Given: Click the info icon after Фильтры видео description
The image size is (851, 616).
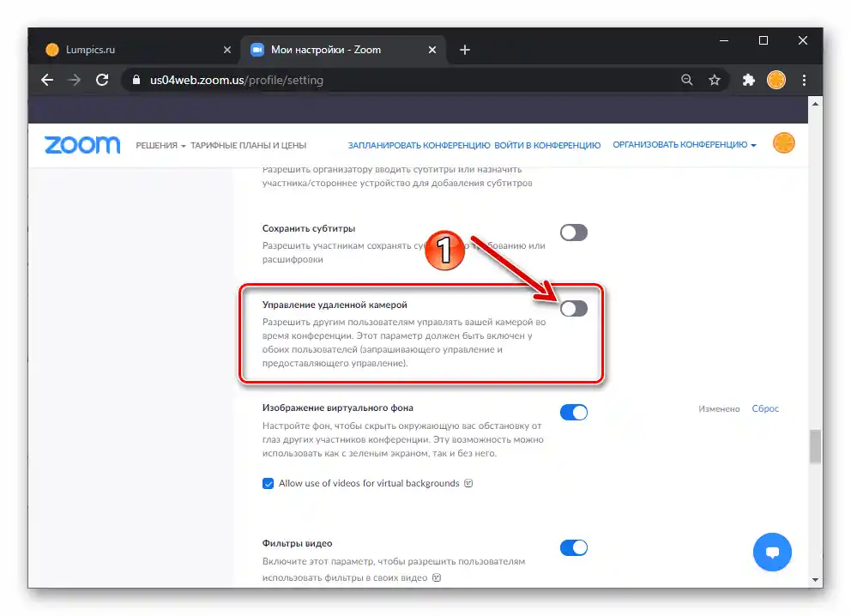Looking at the screenshot, I should [437, 577].
